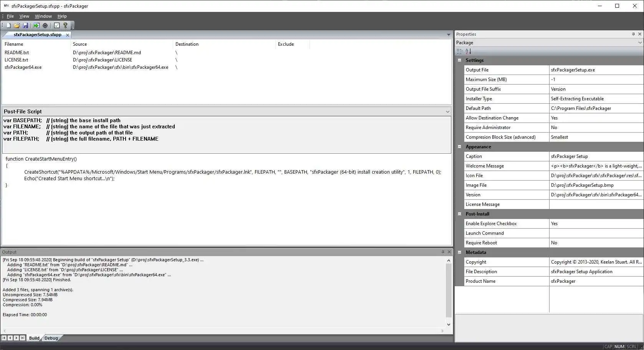Viewport: 644px width, 350px height.
Task: Select the LICENSE.txt file row
Action: click(227, 60)
